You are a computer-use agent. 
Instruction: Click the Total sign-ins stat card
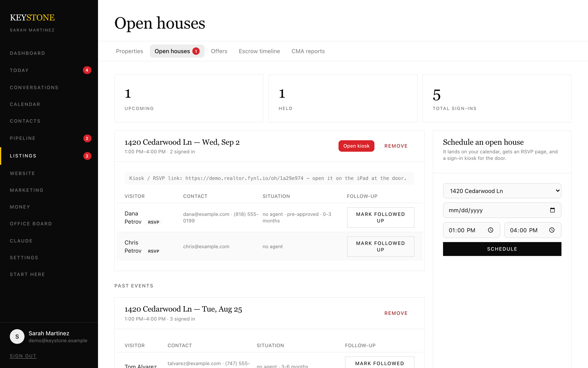tap(497, 98)
